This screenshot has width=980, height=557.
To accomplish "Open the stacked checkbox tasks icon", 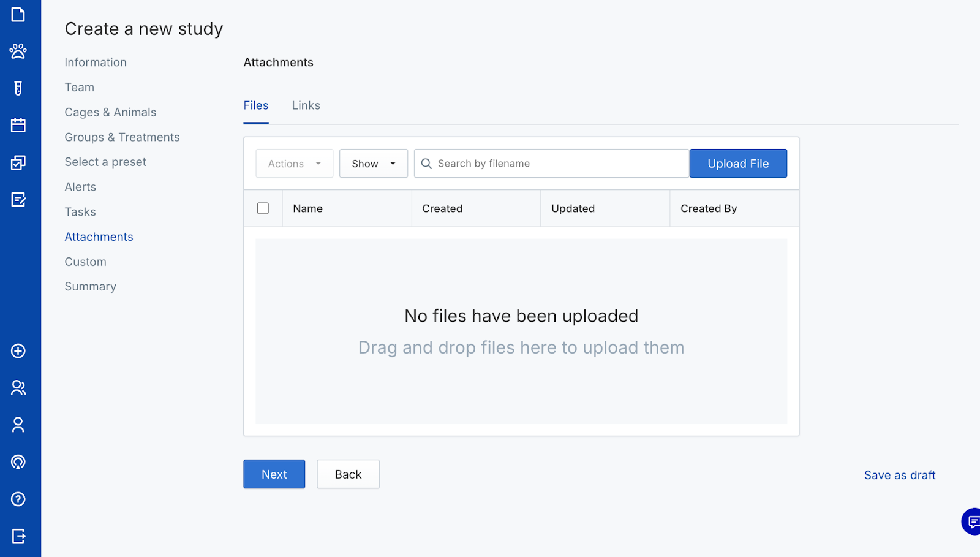I will [18, 162].
